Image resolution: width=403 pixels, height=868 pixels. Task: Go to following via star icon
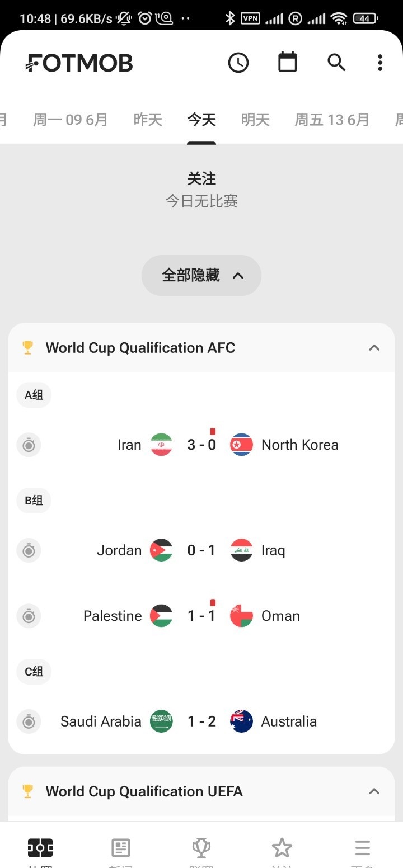[x=282, y=848]
